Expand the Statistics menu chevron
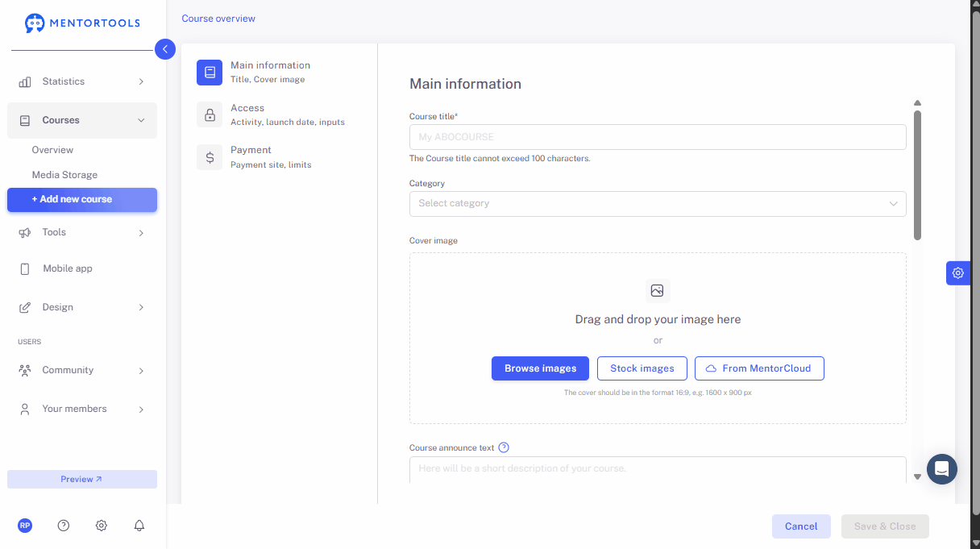 coord(141,81)
